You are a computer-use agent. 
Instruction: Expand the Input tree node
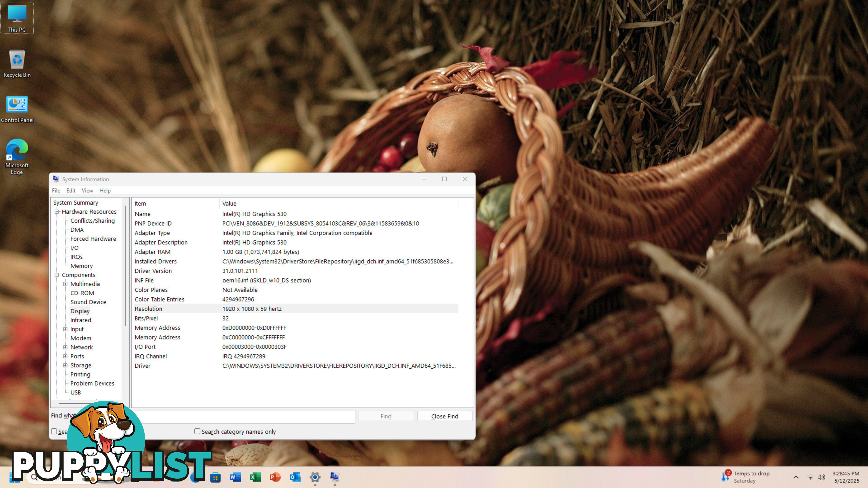click(65, 329)
